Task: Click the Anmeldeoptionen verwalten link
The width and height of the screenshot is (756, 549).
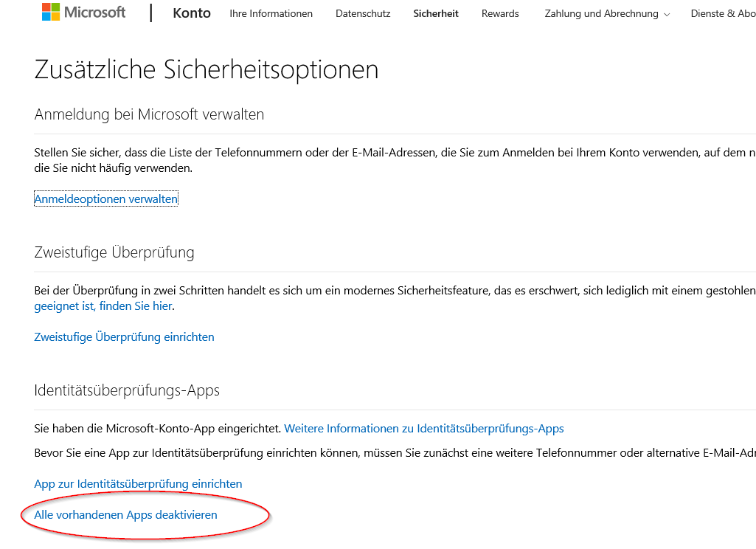Action: pyautogui.click(x=106, y=199)
